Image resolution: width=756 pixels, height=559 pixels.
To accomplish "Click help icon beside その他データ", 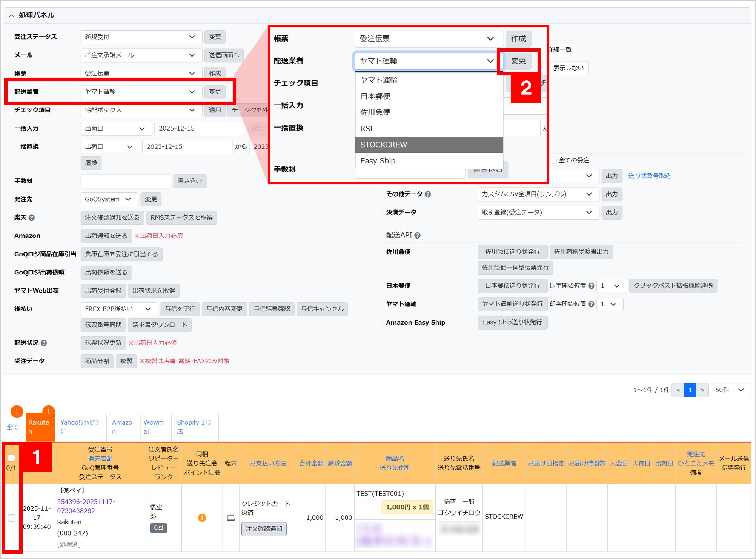I will (428, 194).
